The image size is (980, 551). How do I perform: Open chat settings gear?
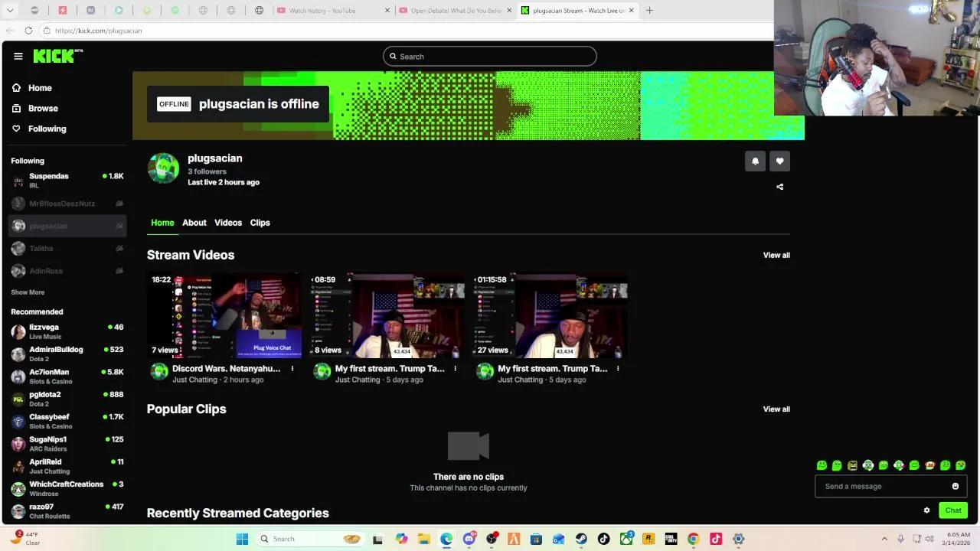click(x=926, y=510)
